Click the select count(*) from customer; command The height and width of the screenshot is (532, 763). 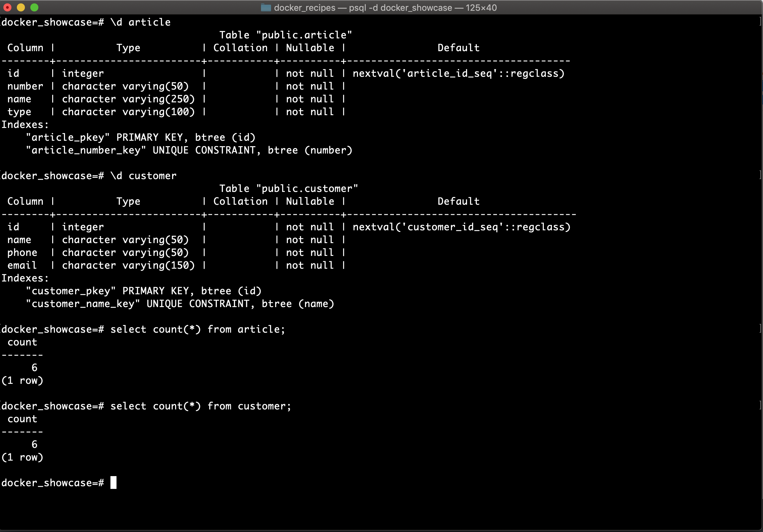[x=201, y=406]
